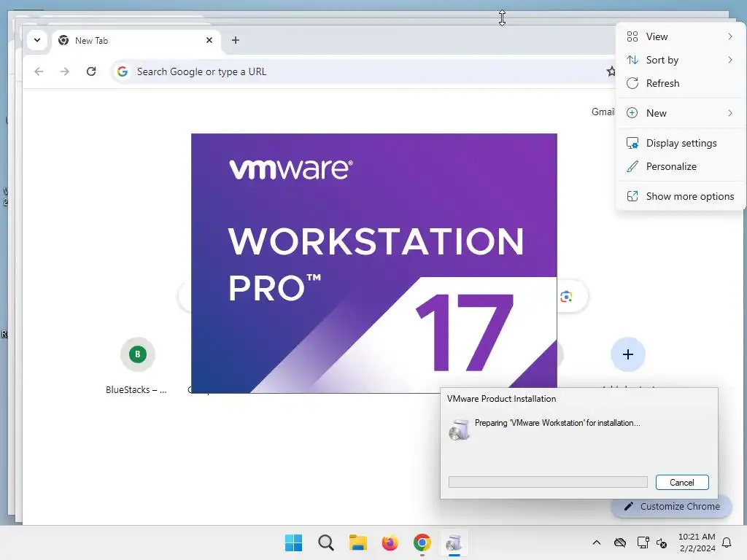Open the Chrome tab search chevron
The image size is (747, 560).
(36, 41)
